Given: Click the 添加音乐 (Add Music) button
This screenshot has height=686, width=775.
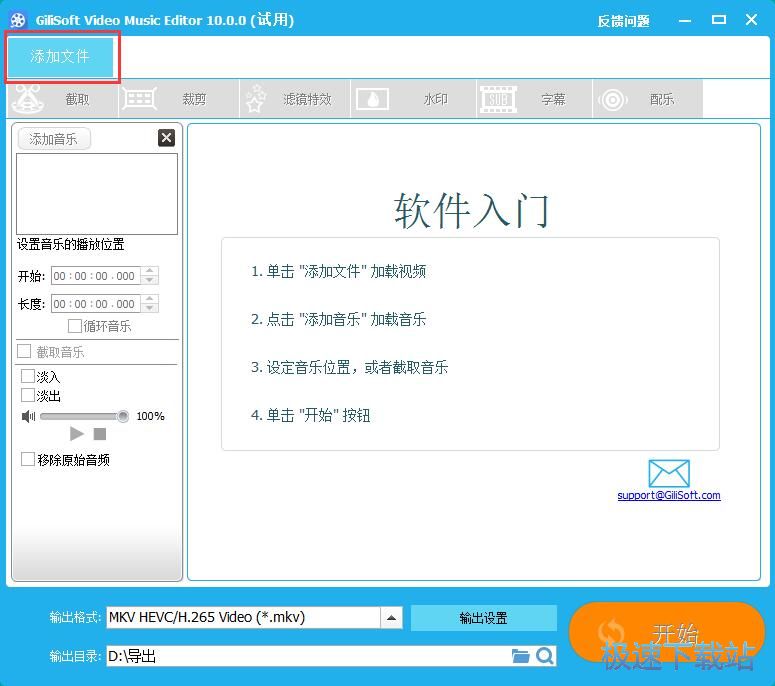Looking at the screenshot, I should (x=54, y=139).
